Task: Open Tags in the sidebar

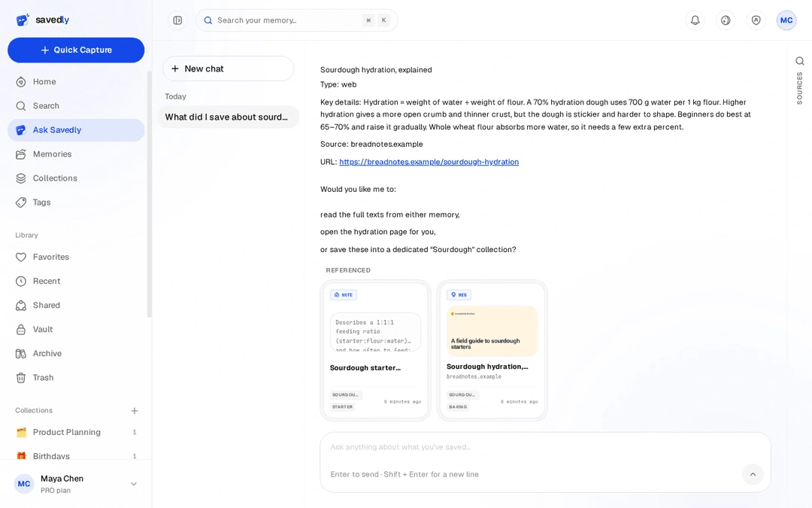Action: click(76, 202)
